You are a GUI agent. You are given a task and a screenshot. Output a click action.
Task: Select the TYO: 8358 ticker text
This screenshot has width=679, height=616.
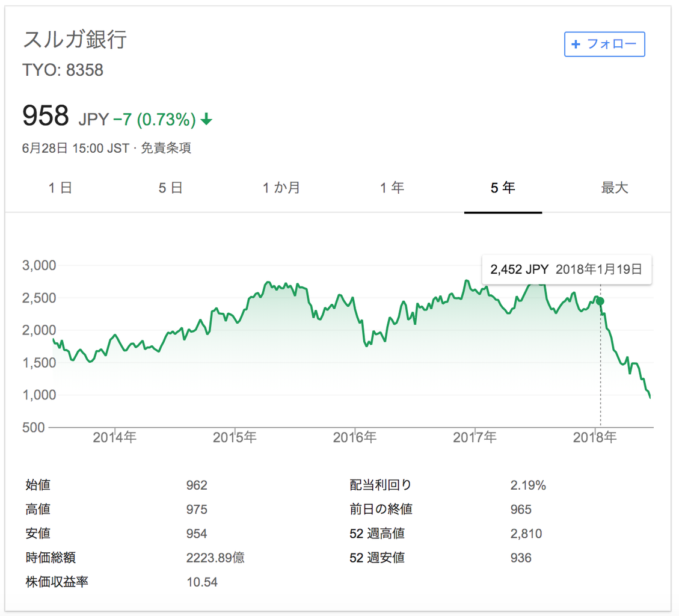[x=63, y=70]
